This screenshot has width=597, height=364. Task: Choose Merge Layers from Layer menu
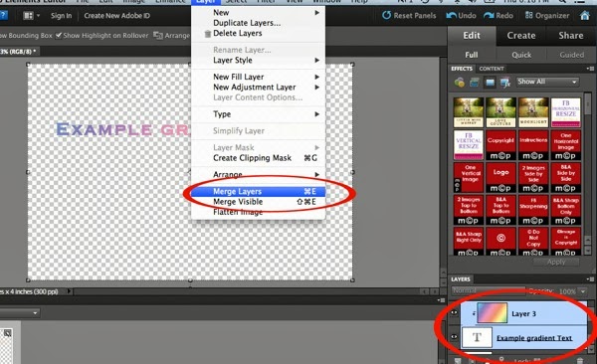tap(258, 192)
